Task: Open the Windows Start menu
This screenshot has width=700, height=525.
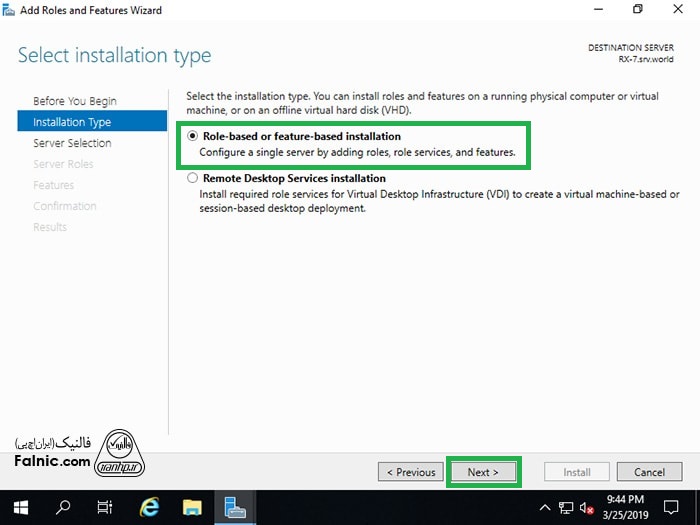Action: click(x=21, y=507)
